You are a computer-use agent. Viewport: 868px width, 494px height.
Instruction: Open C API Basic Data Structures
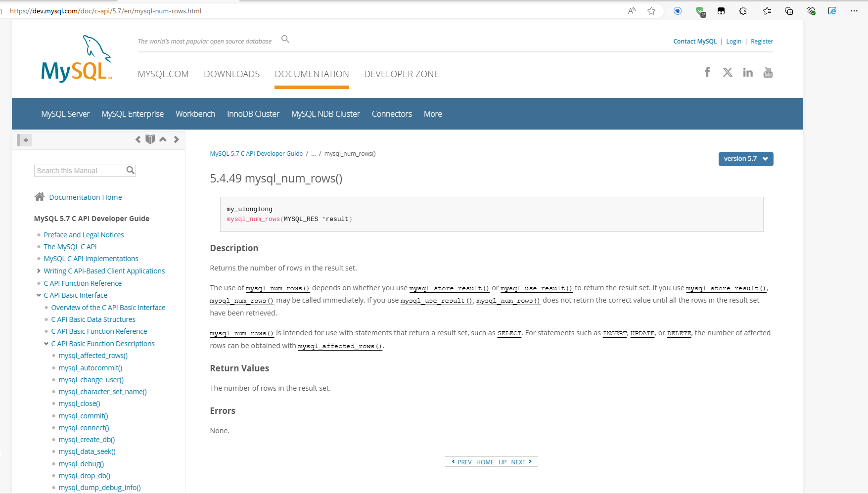(93, 319)
